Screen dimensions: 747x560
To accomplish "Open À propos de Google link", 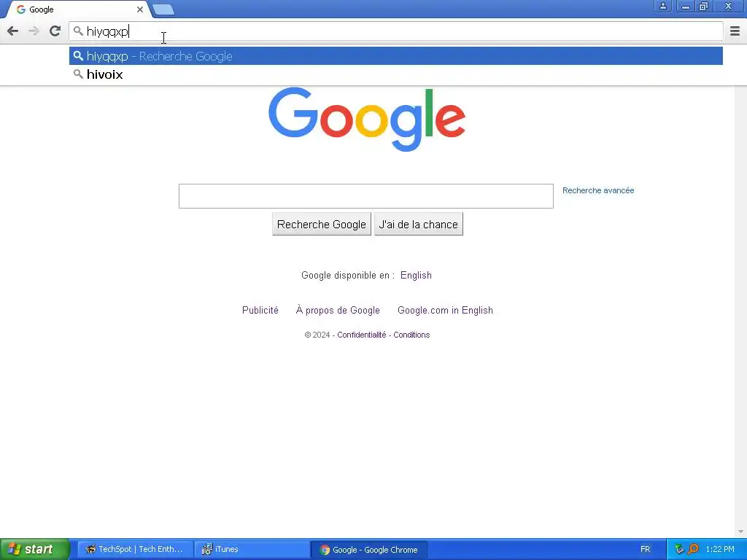I will (338, 311).
